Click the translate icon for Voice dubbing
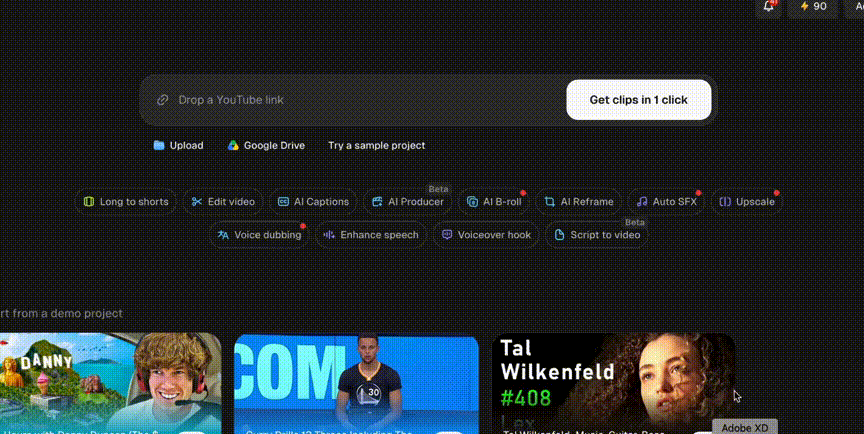This screenshot has width=864, height=434. [223, 235]
